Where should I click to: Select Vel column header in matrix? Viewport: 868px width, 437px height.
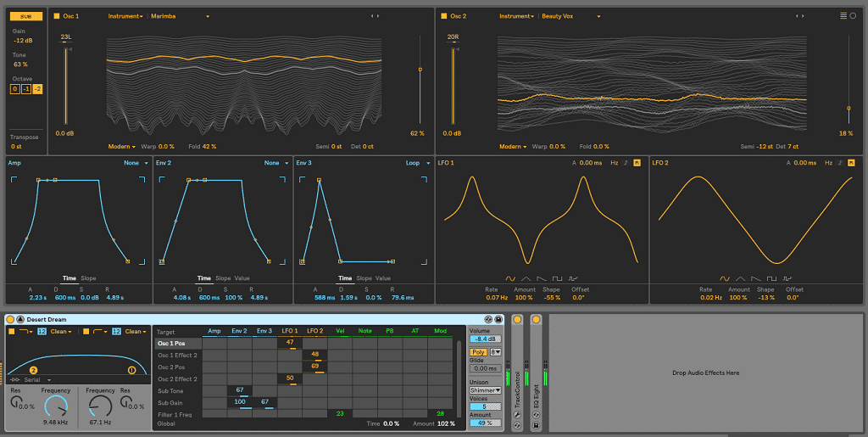(340, 331)
